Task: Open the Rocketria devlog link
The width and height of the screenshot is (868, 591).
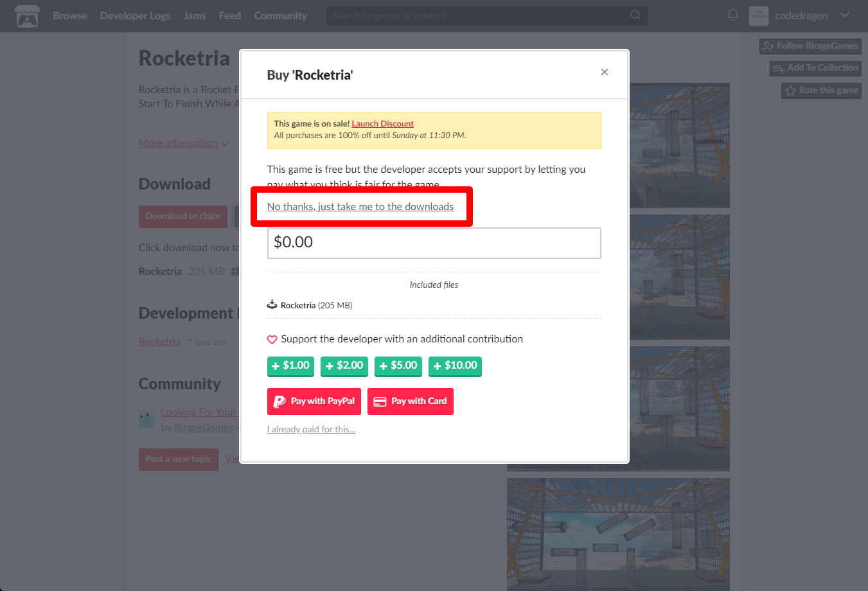Action: 159,341
